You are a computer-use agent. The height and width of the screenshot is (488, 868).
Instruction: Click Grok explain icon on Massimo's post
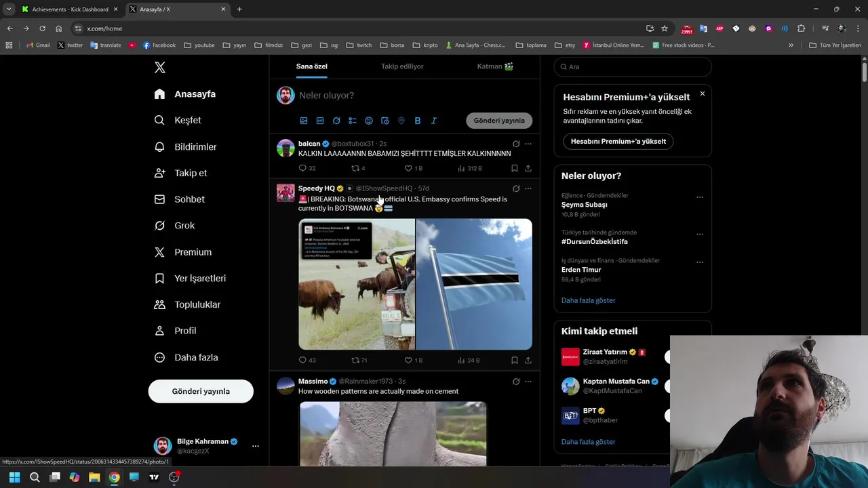coord(516,382)
